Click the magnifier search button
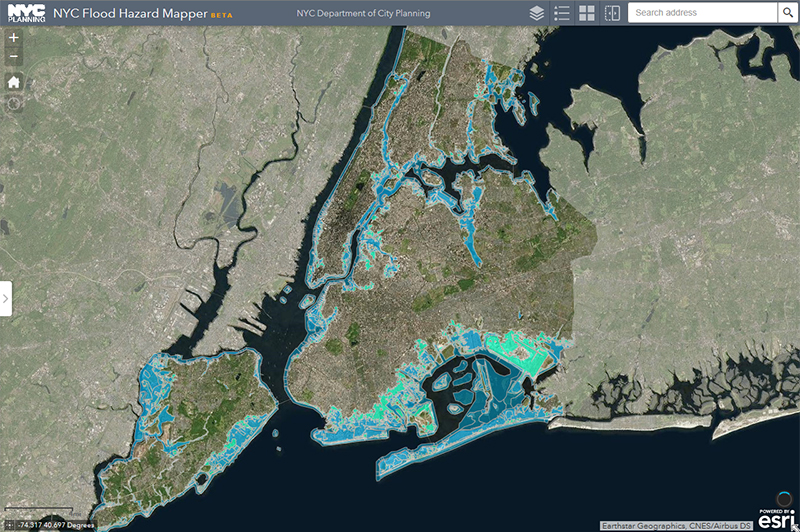Image resolution: width=800 pixels, height=532 pixels. 787,13
